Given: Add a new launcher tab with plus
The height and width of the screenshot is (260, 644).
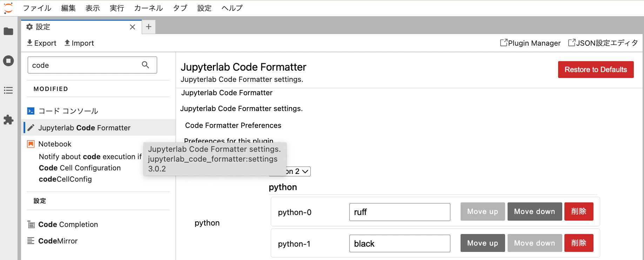Looking at the screenshot, I should click(149, 27).
